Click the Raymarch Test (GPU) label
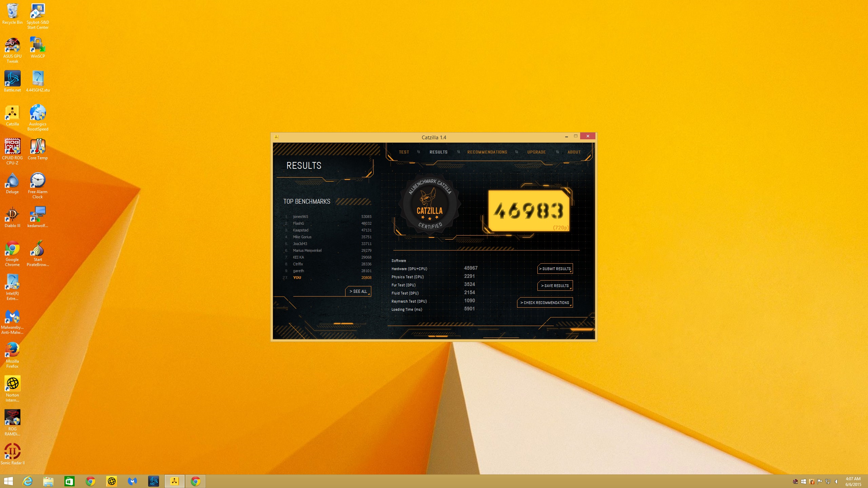Viewport: 868px width, 488px height. pyautogui.click(x=409, y=301)
